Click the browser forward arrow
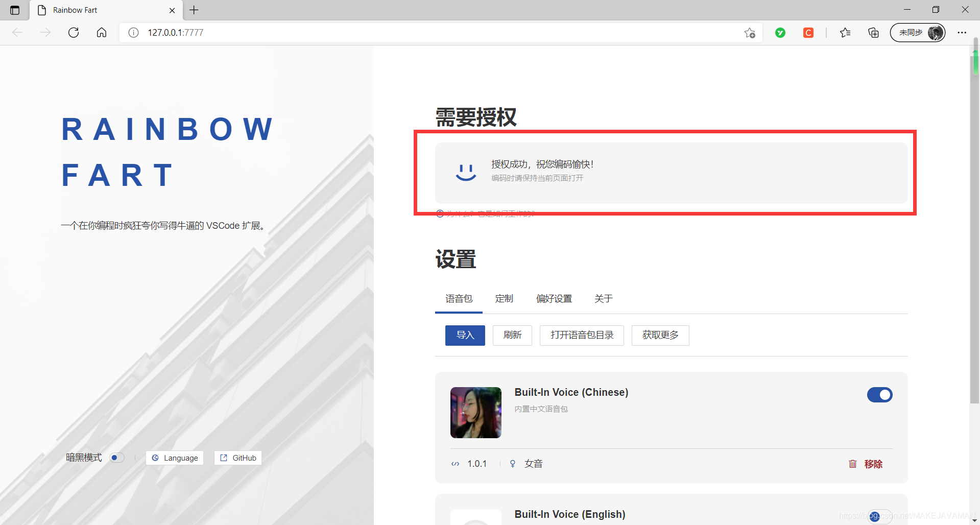 45,33
